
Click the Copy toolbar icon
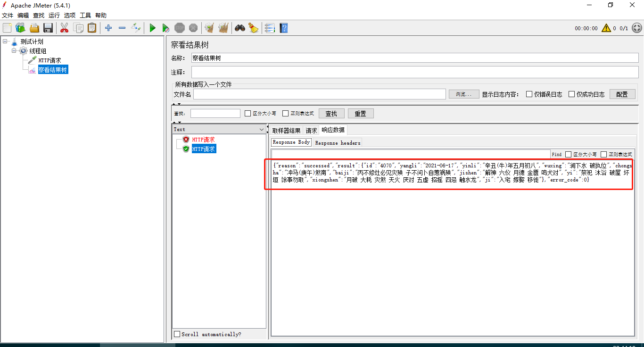coord(78,28)
